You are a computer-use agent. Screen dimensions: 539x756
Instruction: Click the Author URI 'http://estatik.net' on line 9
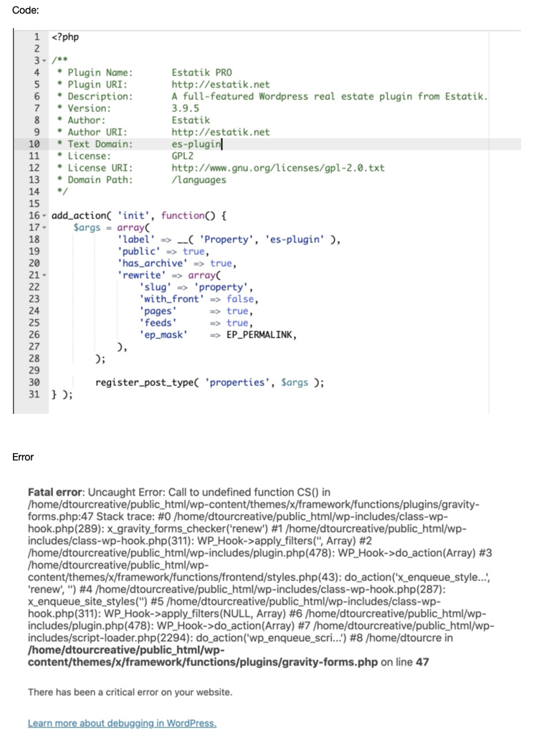pos(221,132)
